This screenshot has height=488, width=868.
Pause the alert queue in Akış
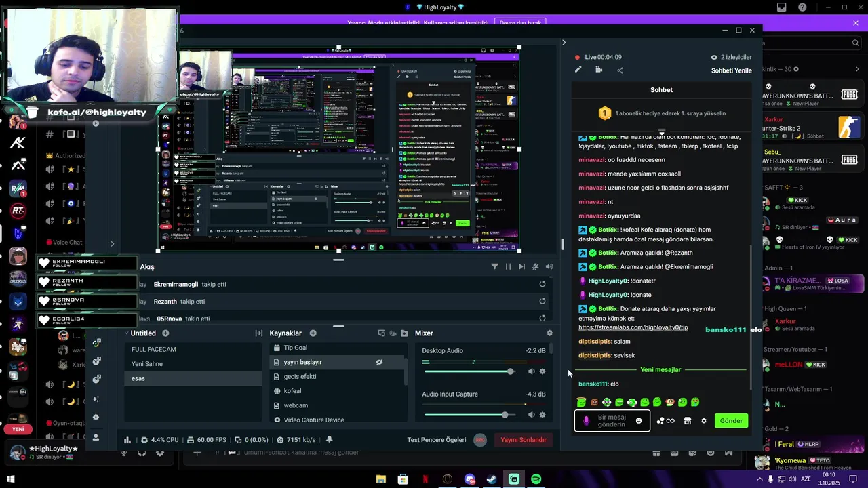[x=508, y=267]
